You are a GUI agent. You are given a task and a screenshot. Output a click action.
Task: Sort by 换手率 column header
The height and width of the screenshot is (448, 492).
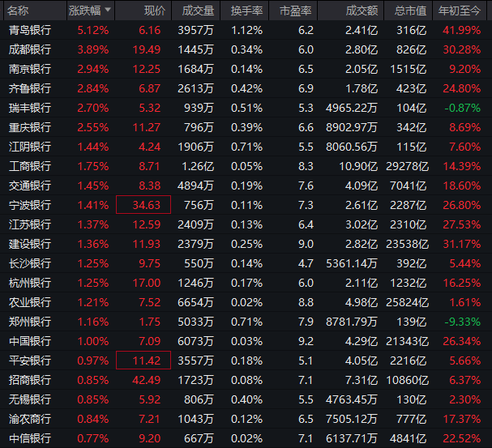(245, 11)
